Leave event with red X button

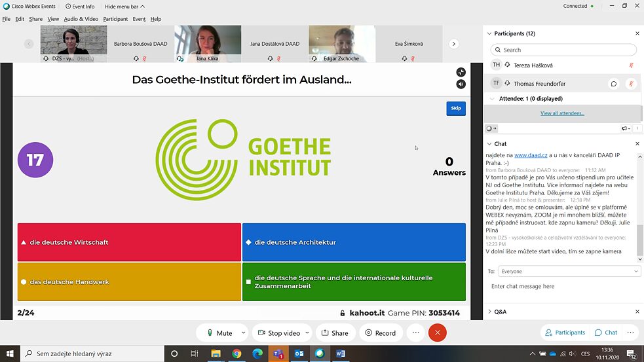pos(438,333)
